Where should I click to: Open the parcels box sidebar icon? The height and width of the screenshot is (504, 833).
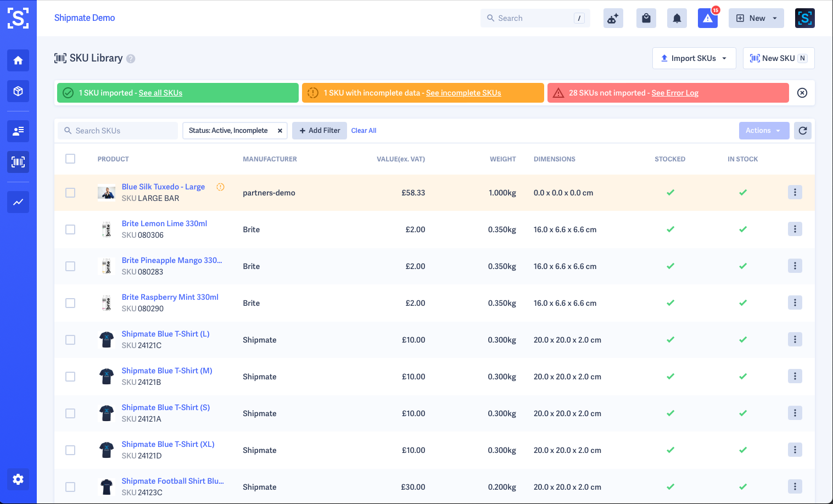coord(18,91)
